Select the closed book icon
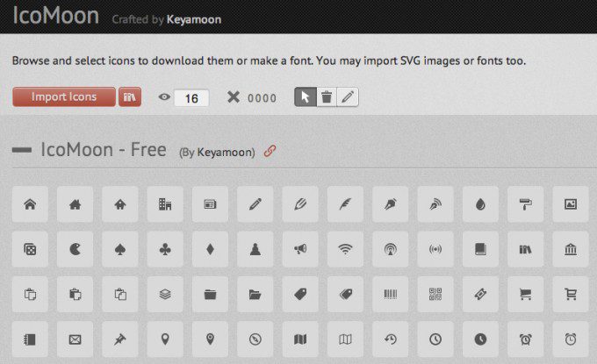The image size is (597, 364). pos(480,249)
